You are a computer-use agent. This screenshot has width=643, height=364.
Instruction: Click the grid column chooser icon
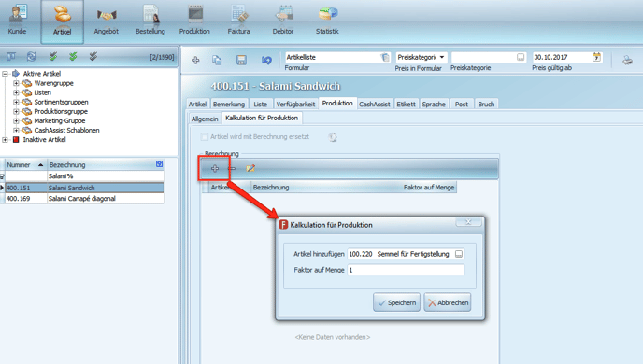click(160, 163)
